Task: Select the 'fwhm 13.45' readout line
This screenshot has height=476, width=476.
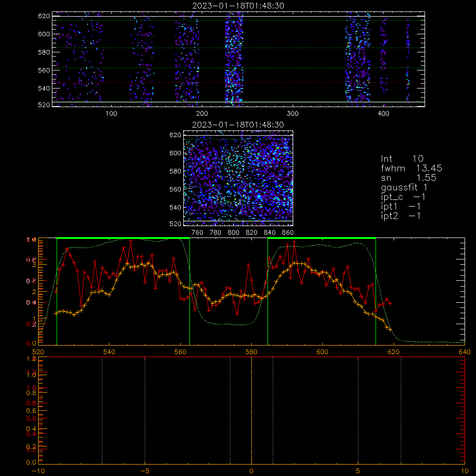Action: (x=411, y=168)
